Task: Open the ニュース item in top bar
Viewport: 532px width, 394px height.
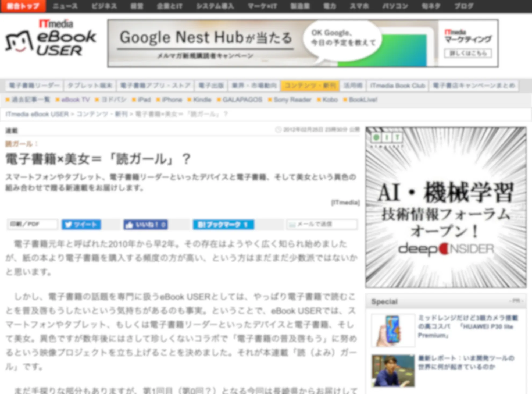Action: (65, 6)
